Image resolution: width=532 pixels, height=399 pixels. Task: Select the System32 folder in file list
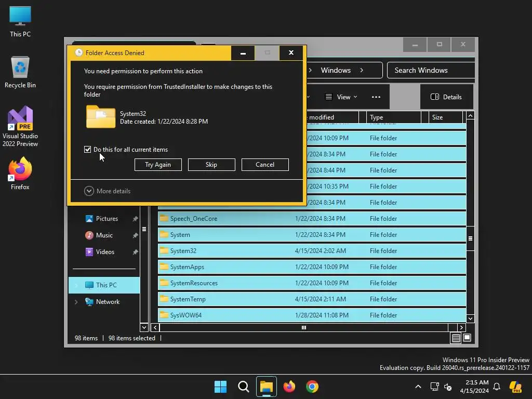(x=312, y=251)
